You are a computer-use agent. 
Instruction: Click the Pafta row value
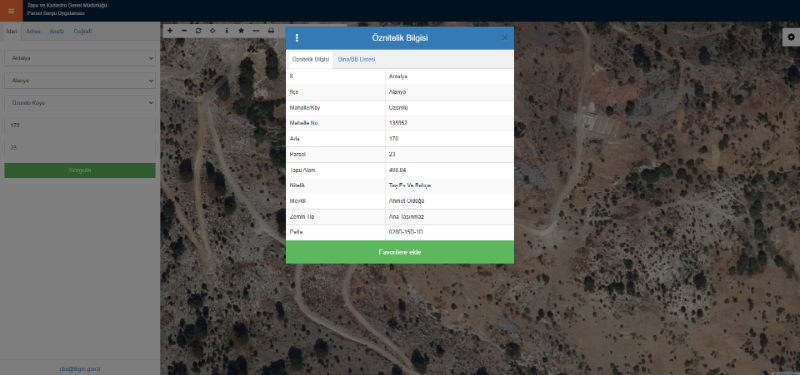click(x=406, y=232)
